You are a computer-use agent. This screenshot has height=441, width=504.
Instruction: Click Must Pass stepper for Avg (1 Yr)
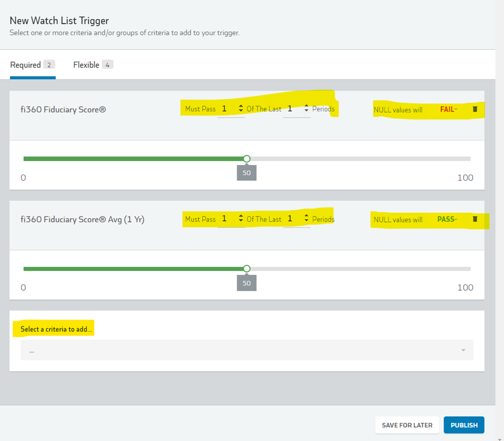(241, 218)
